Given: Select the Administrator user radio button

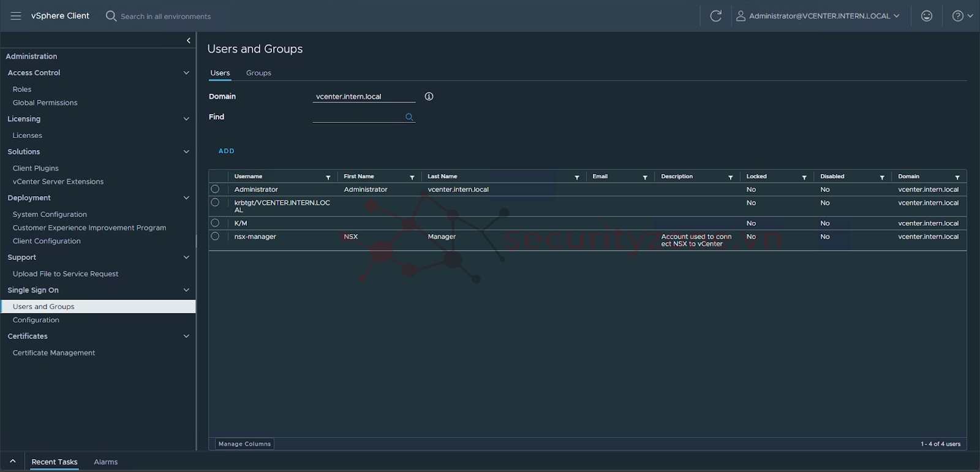Looking at the screenshot, I should click(215, 189).
